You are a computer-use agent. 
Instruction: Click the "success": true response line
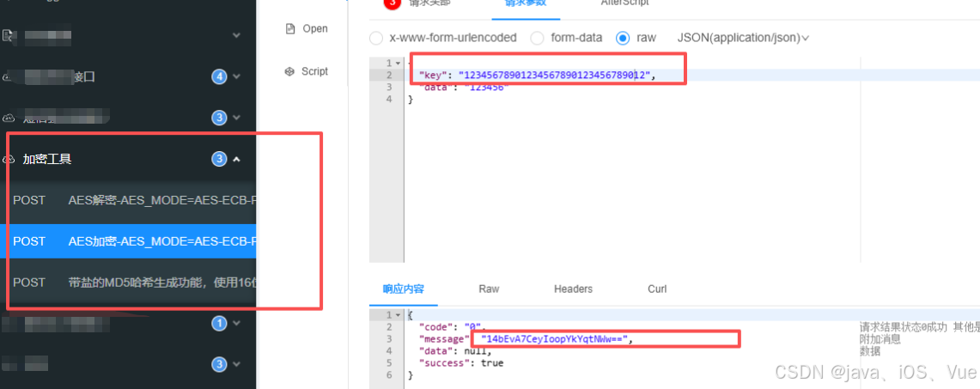tap(461, 362)
